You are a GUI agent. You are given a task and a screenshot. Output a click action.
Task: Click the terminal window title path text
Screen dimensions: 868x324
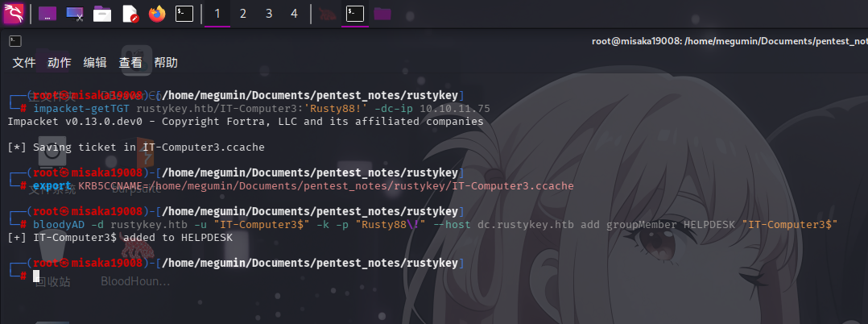(x=729, y=41)
